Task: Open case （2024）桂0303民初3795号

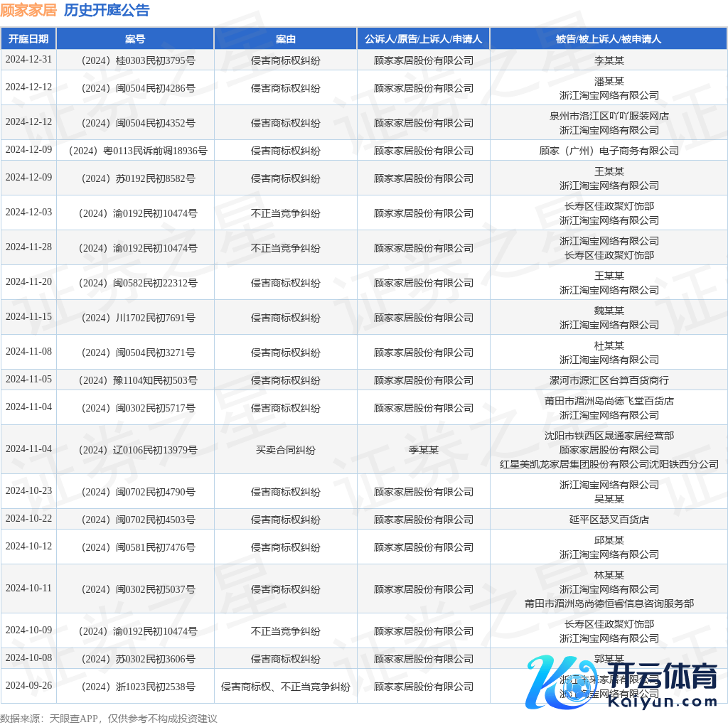Action: point(135,60)
